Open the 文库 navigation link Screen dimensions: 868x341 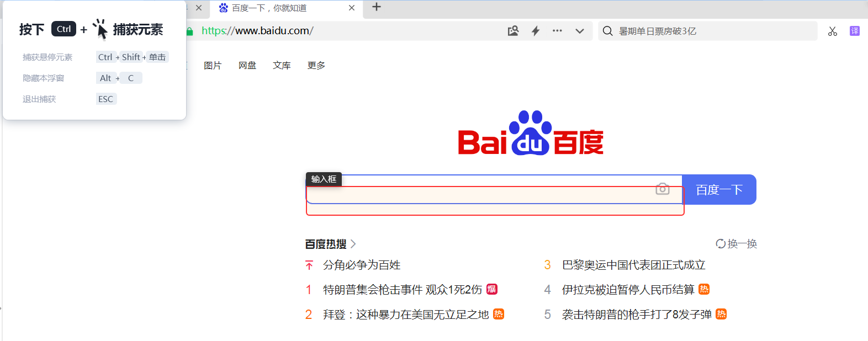coord(282,65)
